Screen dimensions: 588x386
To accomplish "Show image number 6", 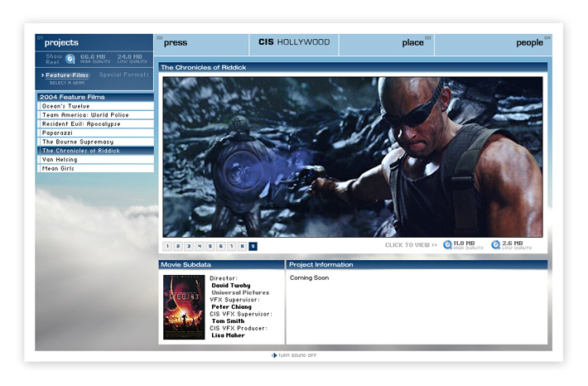I will [221, 246].
